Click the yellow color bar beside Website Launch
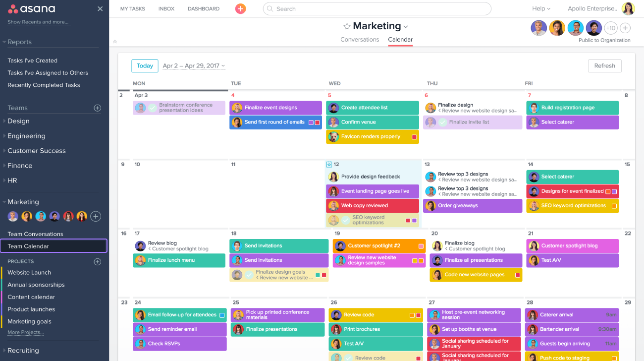Image resolution: width=644 pixels, height=361 pixels. [x=0, y=272]
